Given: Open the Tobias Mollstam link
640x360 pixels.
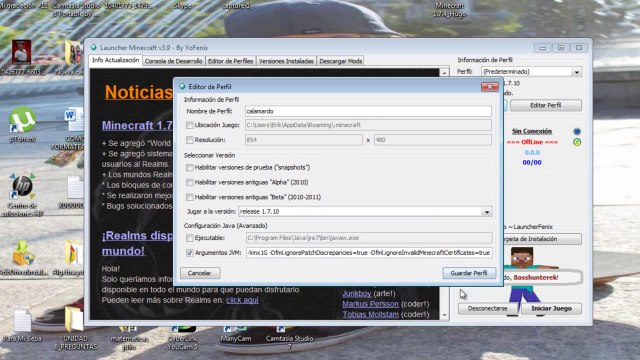Looking at the screenshot, I should pyautogui.click(x=371, y=314).
